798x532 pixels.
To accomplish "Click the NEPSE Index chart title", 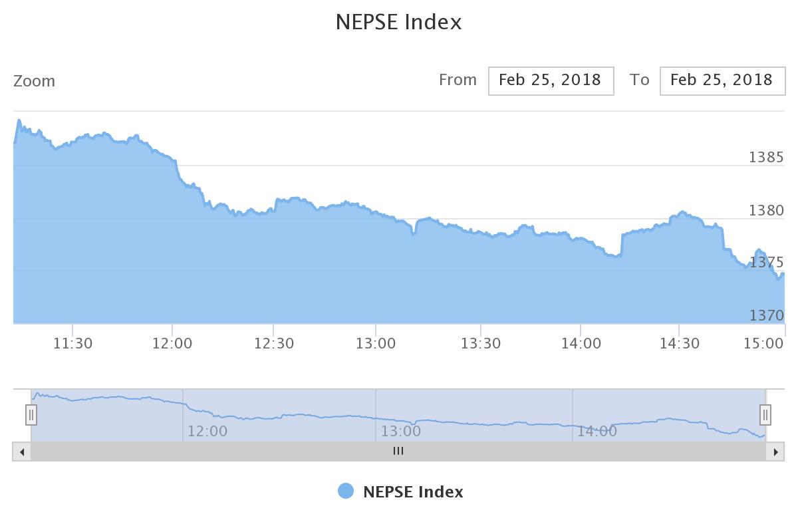I will (x=398, y=22).
